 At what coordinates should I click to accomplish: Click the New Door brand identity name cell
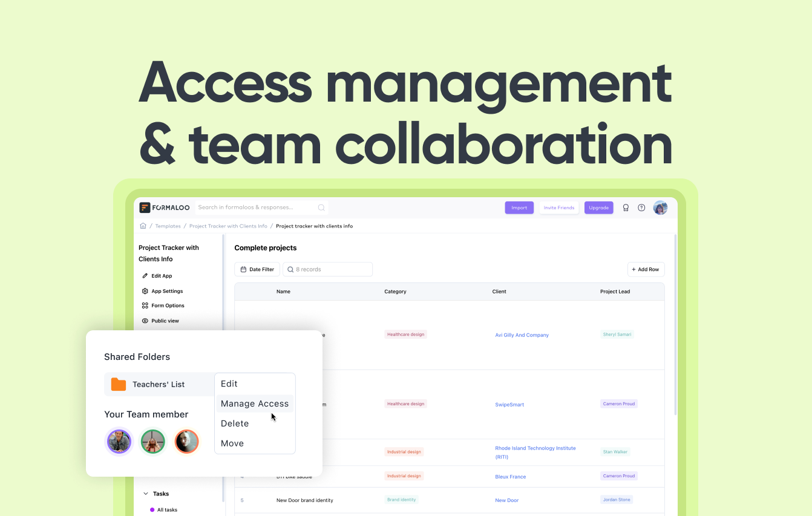[305, 500]
